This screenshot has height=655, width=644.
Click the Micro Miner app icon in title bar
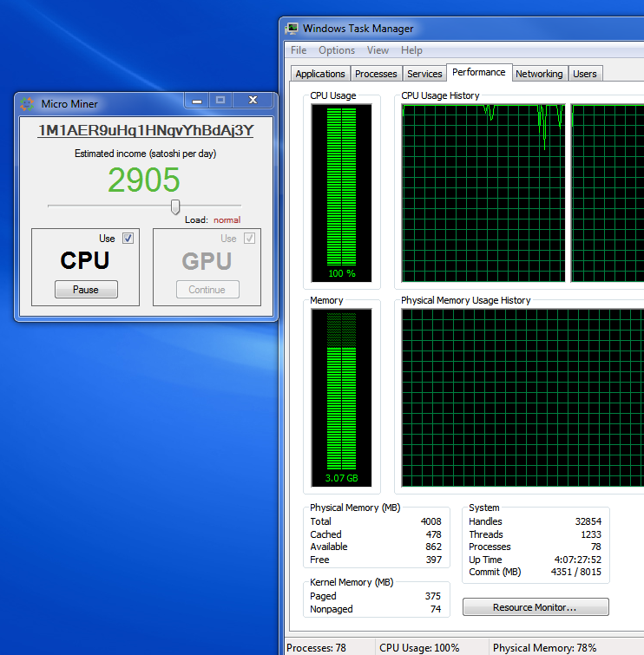[27, 103]
